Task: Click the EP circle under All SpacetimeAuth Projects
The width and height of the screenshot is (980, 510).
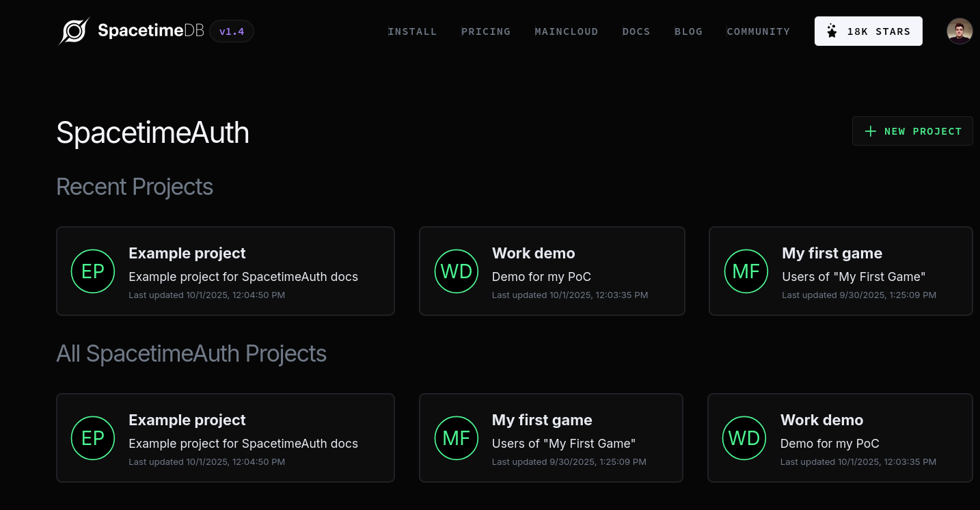Action: point(93,438)
